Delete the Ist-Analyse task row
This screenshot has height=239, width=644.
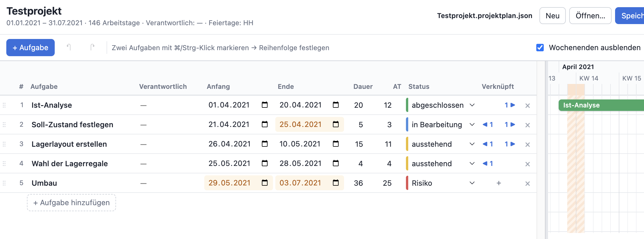coord(527,105)
